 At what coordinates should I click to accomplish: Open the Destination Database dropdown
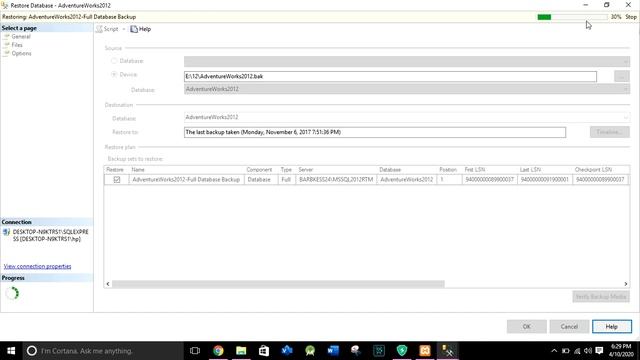(407, 117)
